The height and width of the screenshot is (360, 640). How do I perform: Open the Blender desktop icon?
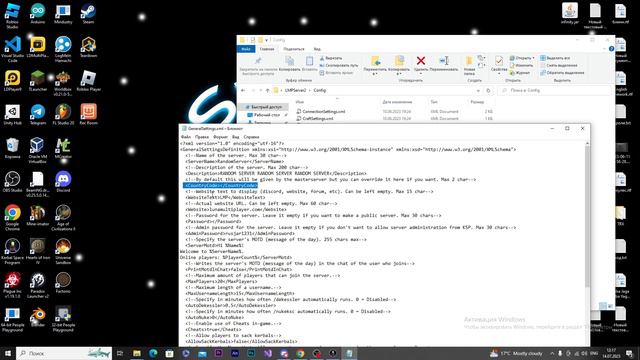[x=38, y=317]
